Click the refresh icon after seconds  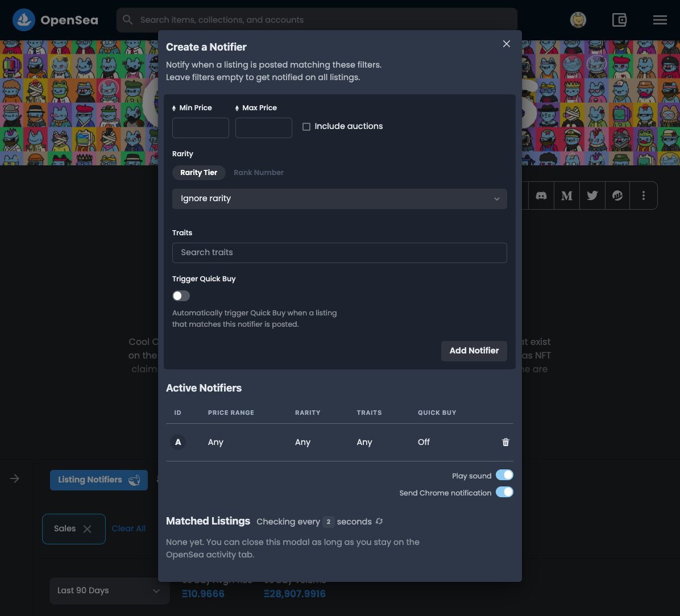[379, 522]
